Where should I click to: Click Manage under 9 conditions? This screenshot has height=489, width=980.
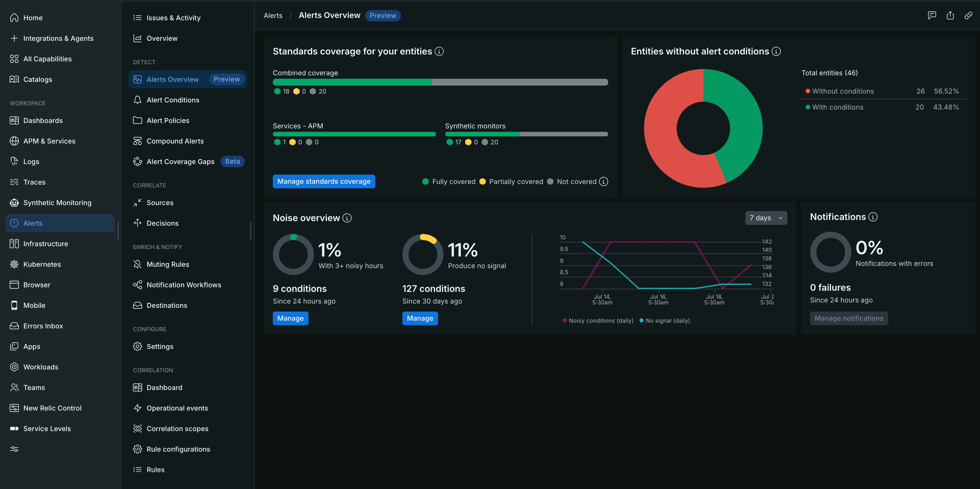click(x=290, y=318)
